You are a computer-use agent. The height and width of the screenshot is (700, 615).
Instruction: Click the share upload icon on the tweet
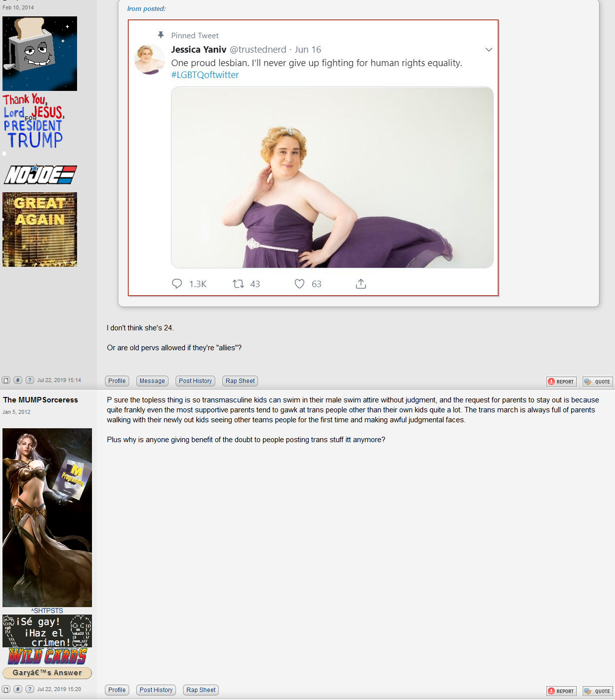coord(361,284)
